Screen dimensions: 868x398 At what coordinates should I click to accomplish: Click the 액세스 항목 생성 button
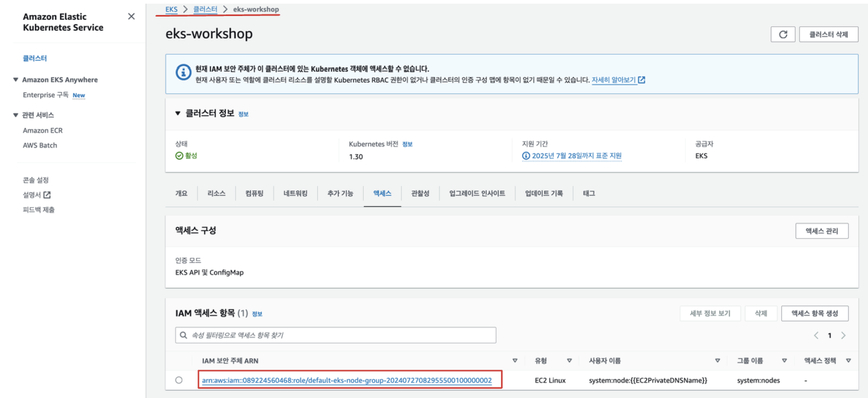[814, 313]
